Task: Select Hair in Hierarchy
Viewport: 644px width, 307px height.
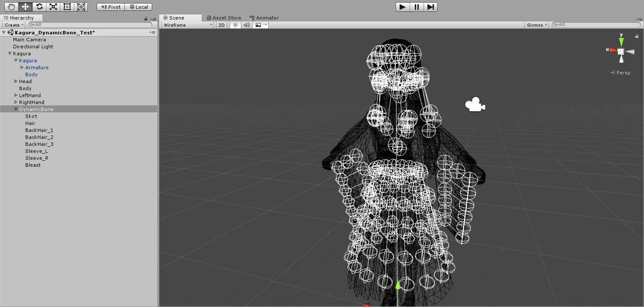Action: click(30, 123)
